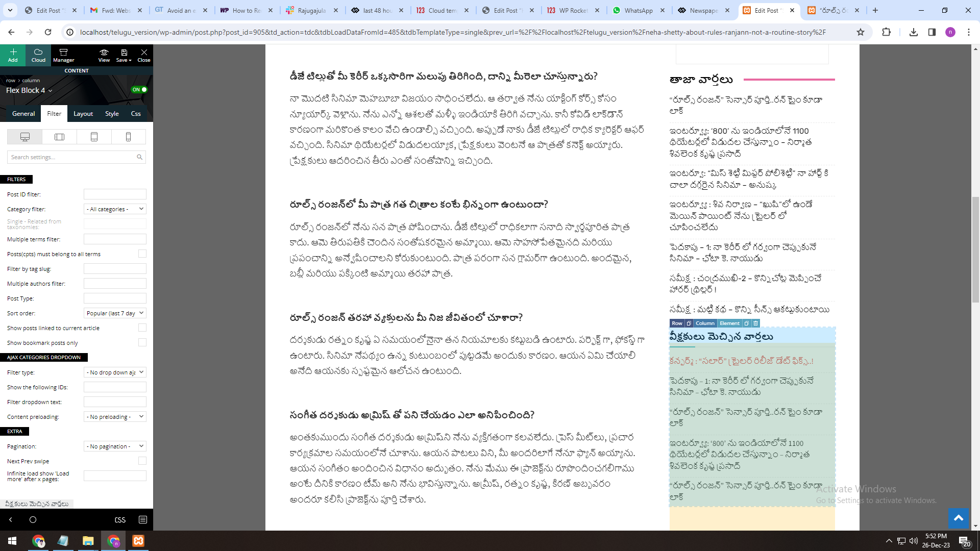The image size is (980, 551).
Task: Click the duplicate icon next to Row
Action: [689, 323]
